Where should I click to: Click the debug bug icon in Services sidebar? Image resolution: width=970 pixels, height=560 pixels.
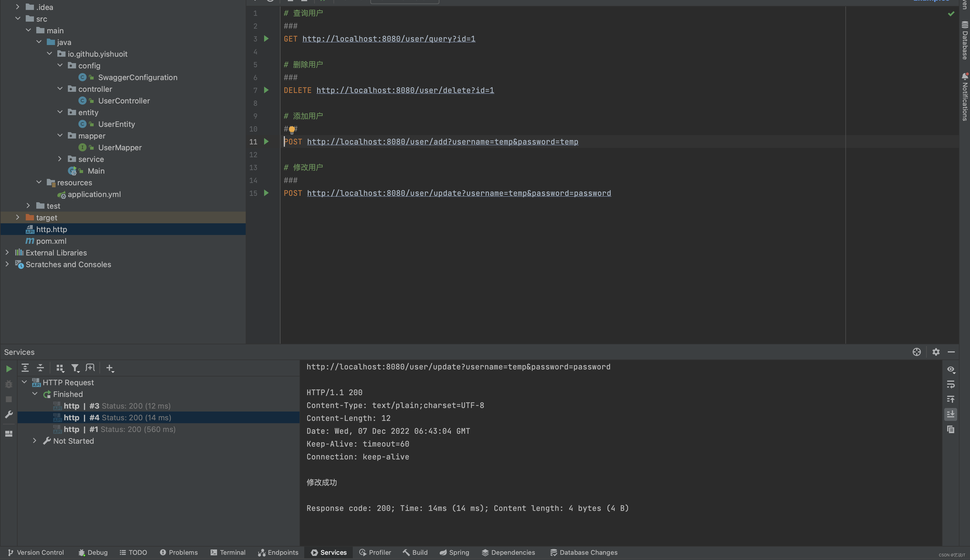[x=9, y=384]
